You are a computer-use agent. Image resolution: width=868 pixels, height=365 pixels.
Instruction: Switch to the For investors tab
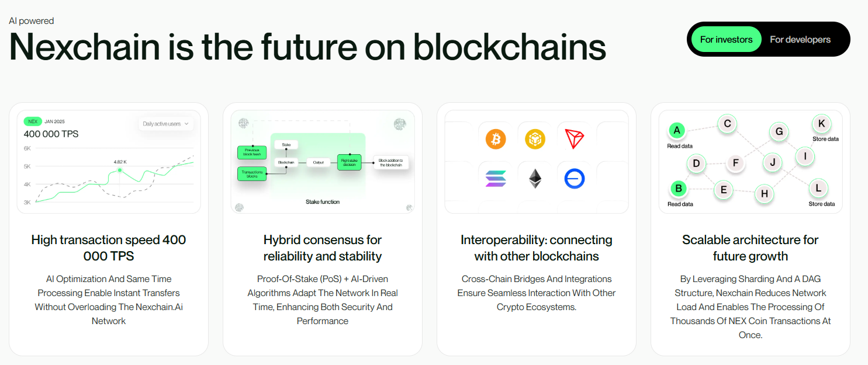click(x=725, y=39)
